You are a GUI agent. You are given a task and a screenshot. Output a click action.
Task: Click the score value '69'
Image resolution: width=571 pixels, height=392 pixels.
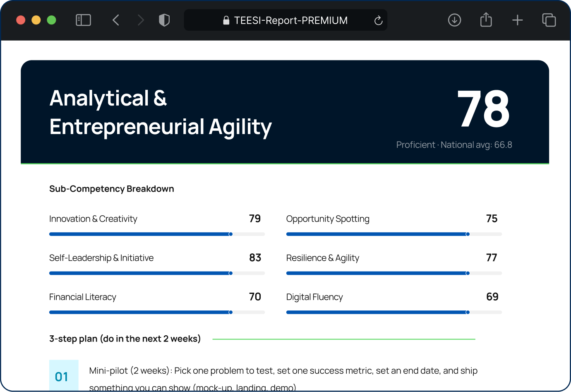(x=492, y=297)
